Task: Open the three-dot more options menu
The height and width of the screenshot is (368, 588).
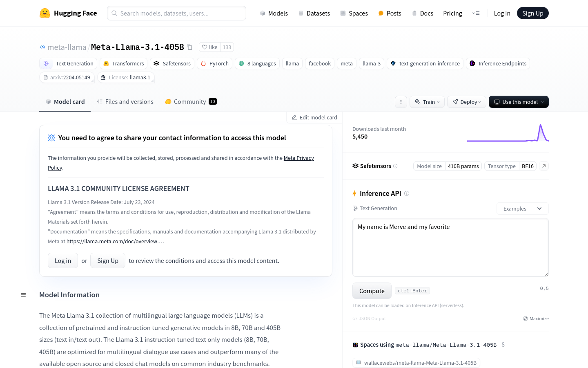Action: (401, 102)
